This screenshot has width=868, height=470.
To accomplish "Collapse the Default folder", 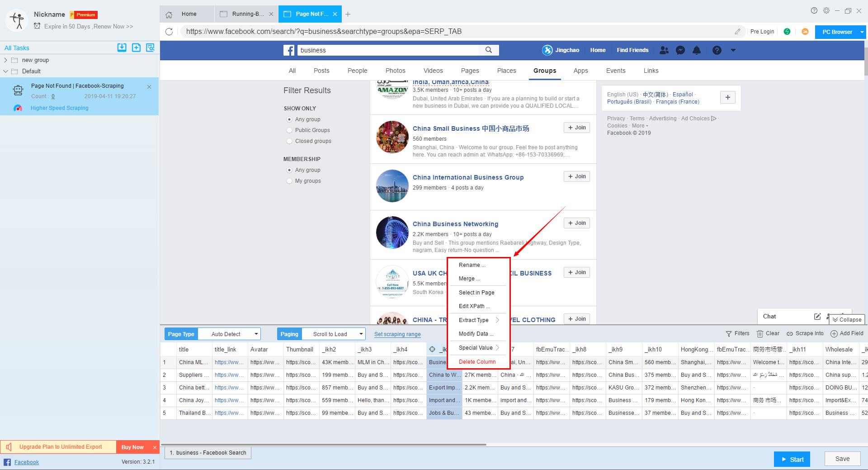I will [5, 71].
